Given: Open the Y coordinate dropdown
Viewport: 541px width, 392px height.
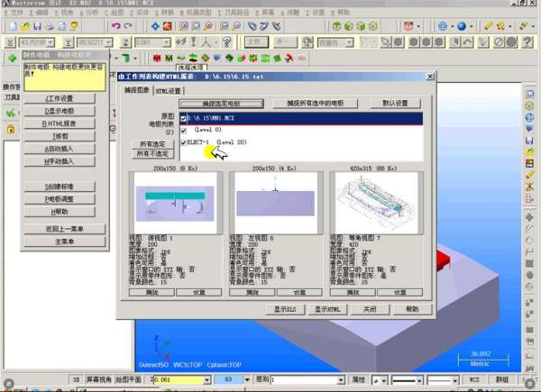Looking at the screenshot, I should click(x=109, y=42).
